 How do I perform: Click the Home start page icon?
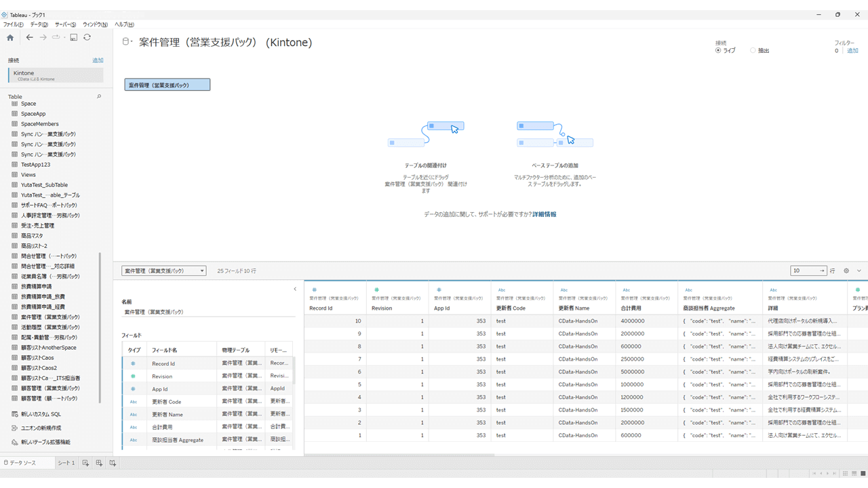tap(10, 38)
